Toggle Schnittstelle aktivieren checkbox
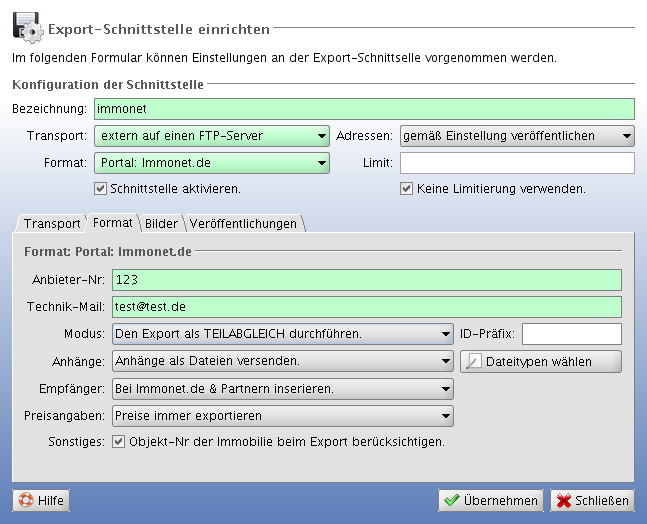The image size is (647, 524). click(100, 188)
